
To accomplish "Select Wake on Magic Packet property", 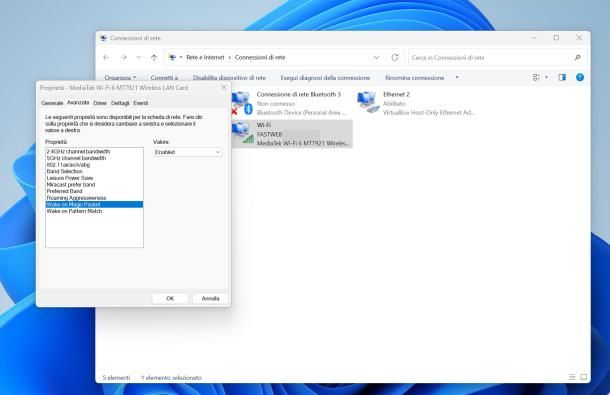I will (x=94, y=204).
